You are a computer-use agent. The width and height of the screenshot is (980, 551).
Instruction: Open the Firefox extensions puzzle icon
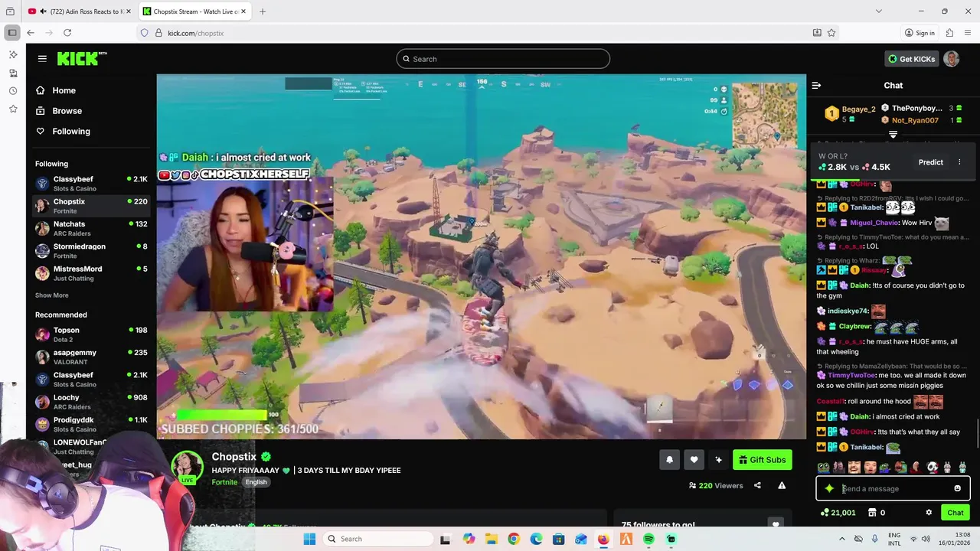(x=949, y=33)
